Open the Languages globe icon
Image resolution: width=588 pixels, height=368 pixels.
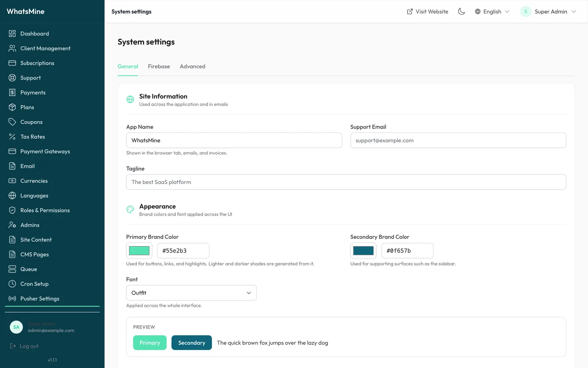coord(12,195)
